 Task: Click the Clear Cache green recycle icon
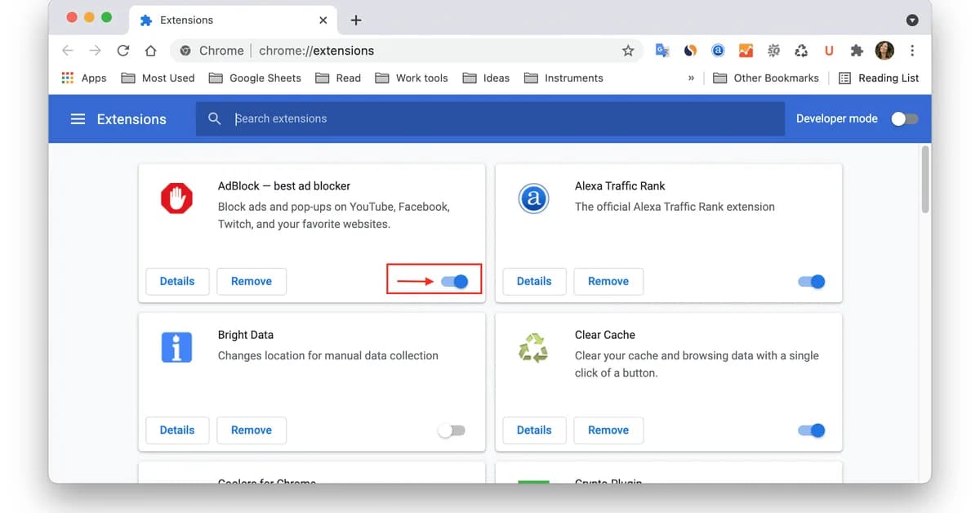tap(533, 347)
